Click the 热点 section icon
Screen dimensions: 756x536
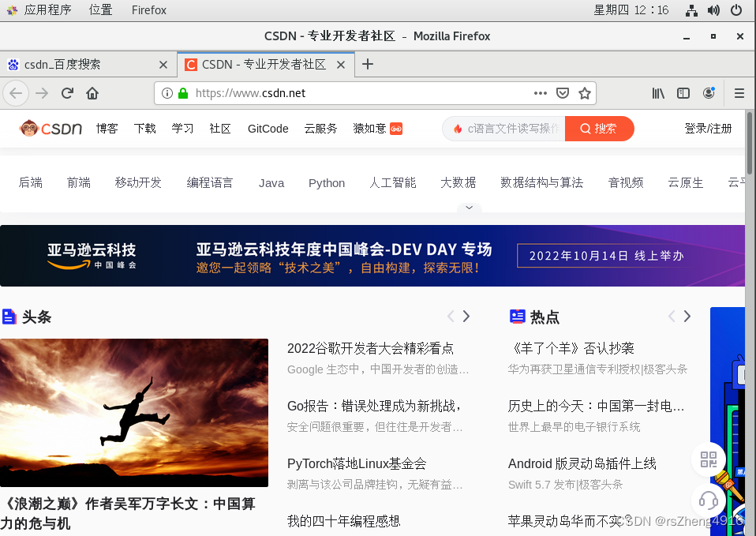(x=518, y=317)
